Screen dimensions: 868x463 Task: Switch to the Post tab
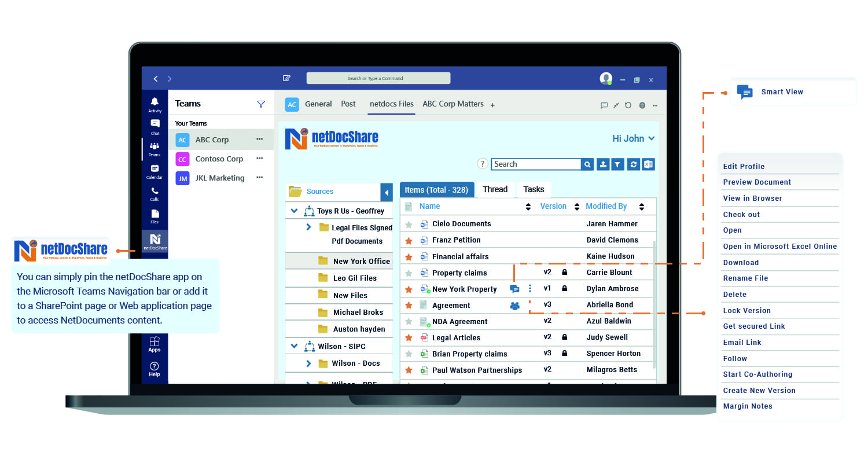point(348,104)
